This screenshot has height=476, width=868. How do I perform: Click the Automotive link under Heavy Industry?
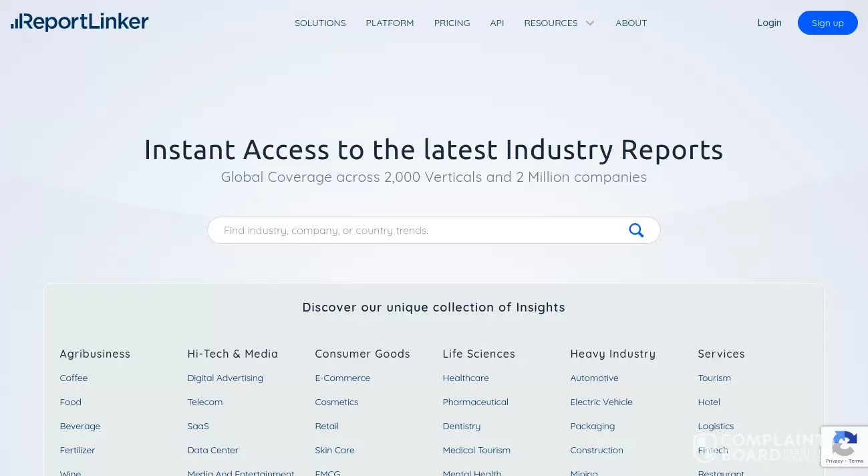point(594,378)
